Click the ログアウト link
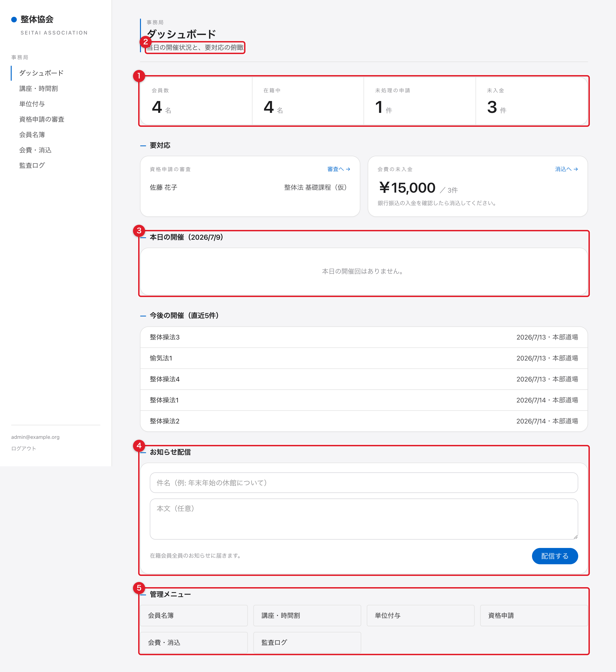Viewport: 616px width, 672px height. [24, 448]
